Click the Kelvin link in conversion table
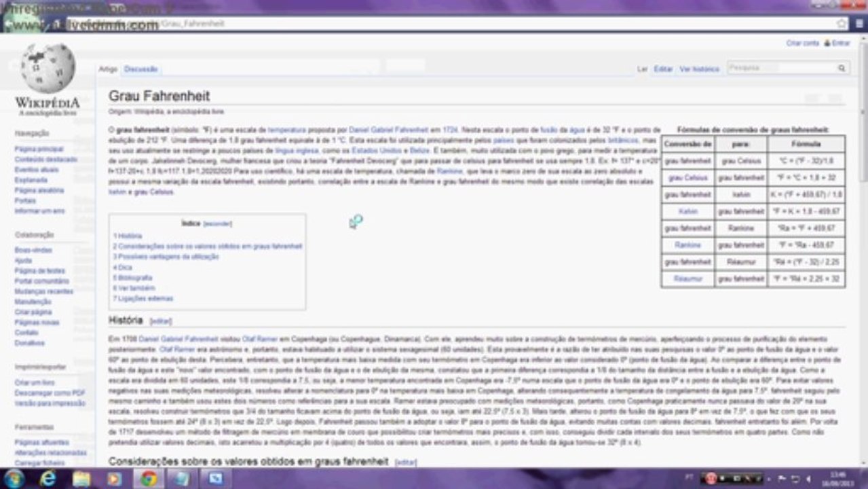 [687, 211]
